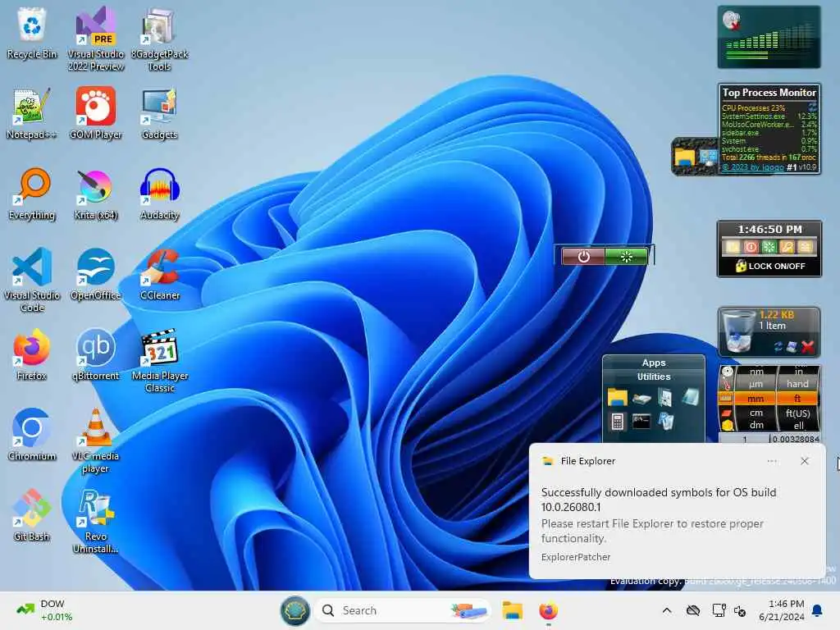Launch Media Player Classic shortcut
840x630 pixels.
tap(160, 360)
